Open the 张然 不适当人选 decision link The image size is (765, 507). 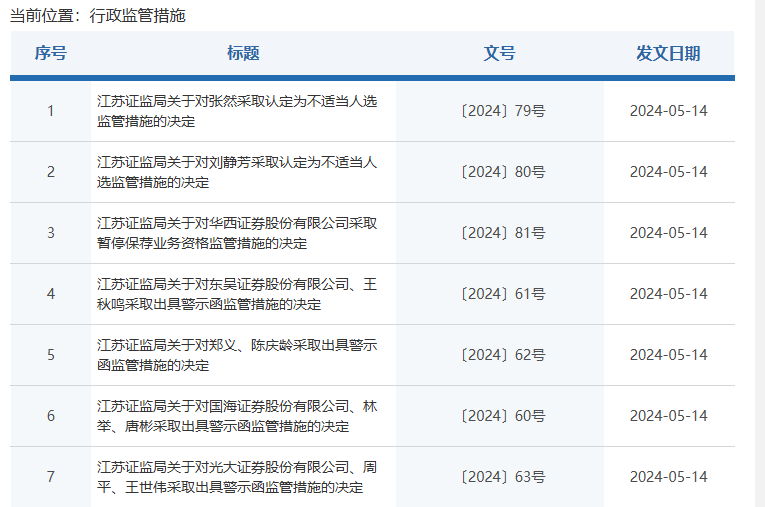click(x=237, y=111)
